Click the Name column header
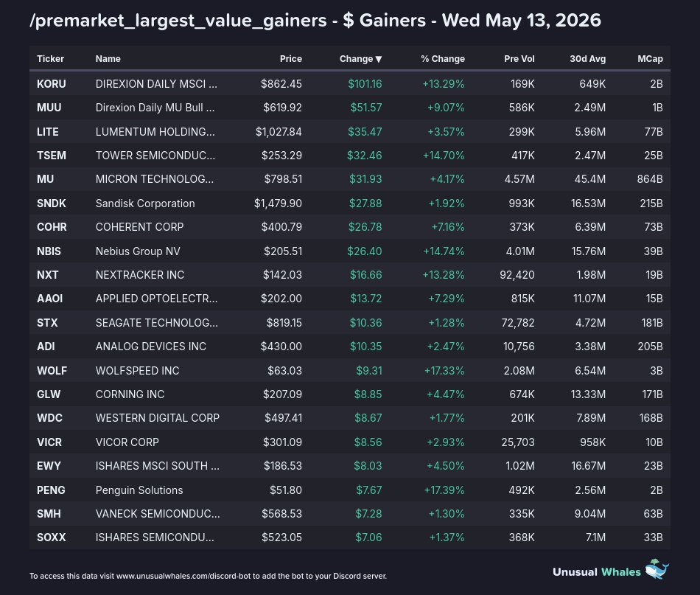Viewport: 700px width, 595px height. pyautogui.click(x=108, y=58)
